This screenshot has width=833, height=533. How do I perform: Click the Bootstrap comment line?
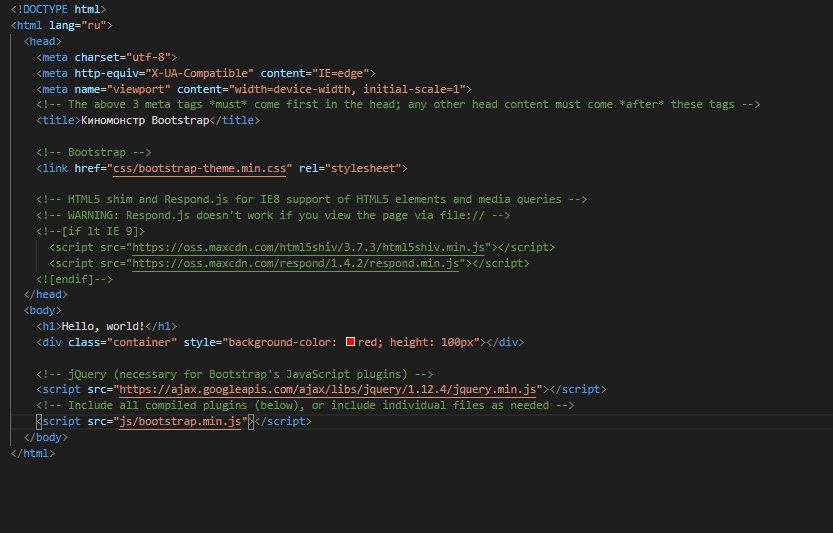tap(94, 152)
